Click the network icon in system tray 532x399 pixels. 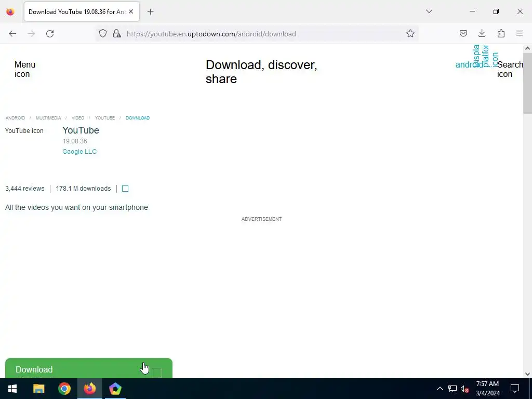tap(453, 389)
